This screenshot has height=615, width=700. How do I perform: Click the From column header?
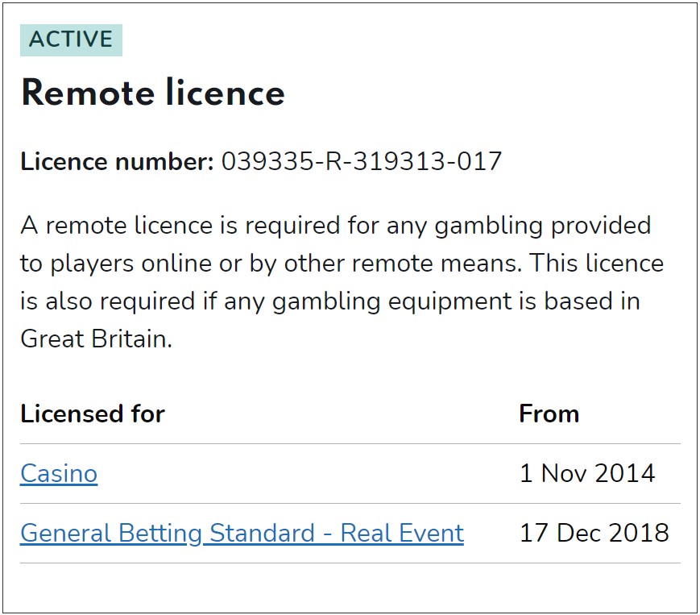(549, 413)
